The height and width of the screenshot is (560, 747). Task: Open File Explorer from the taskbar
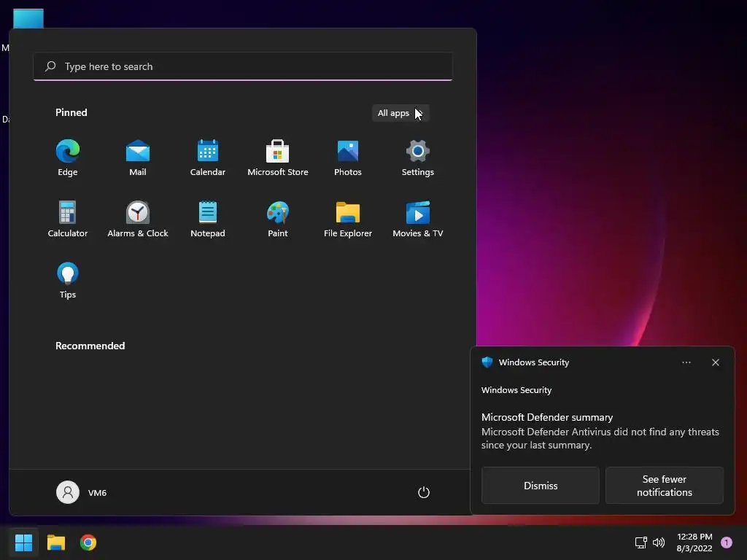55,542
